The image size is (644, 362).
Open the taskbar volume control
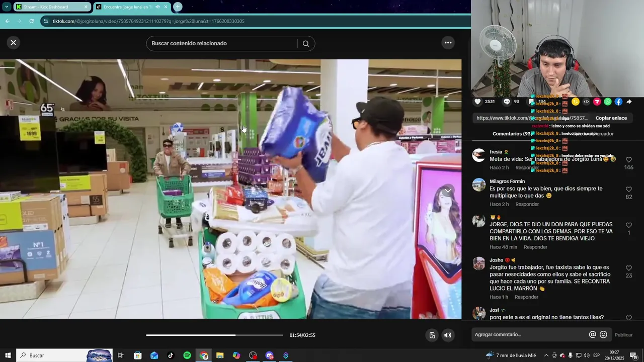(x=586, y=355)
